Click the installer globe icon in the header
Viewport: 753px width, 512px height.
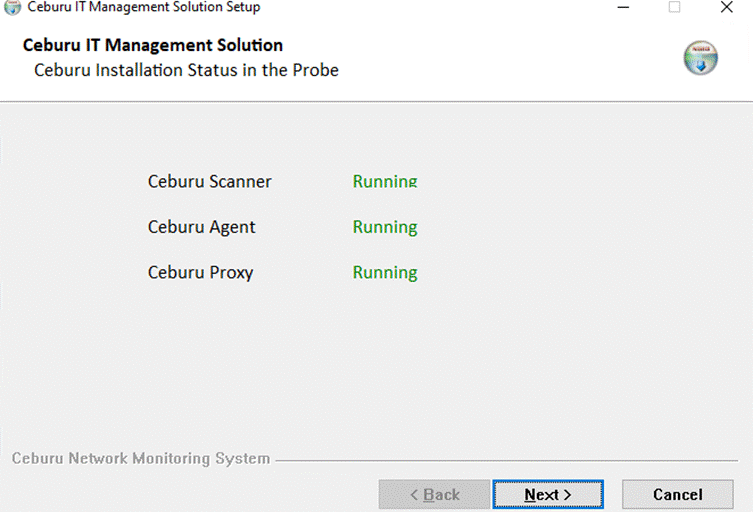click(x=701, y=58)
